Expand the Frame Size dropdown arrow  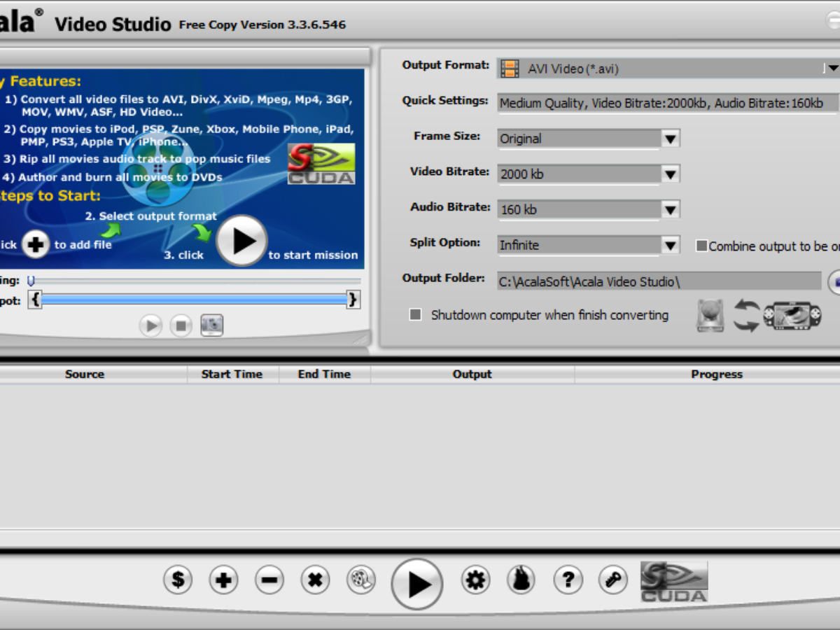671,139
